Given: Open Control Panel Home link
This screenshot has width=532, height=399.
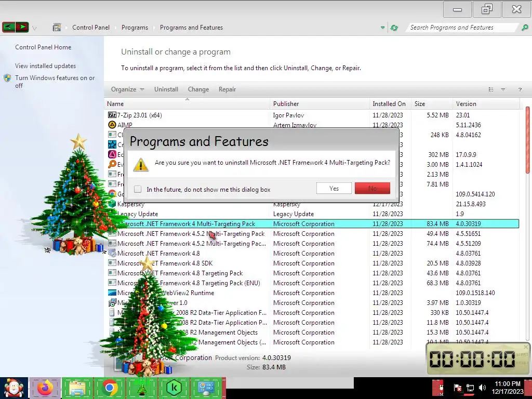Looking at the screenshot, I should click(43, 47).
